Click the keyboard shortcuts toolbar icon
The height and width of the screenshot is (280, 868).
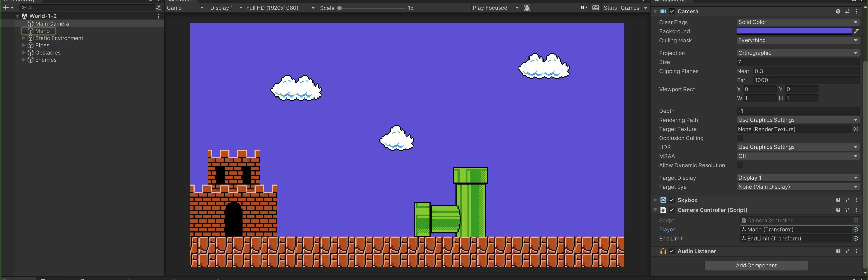(x=595, y=8)
